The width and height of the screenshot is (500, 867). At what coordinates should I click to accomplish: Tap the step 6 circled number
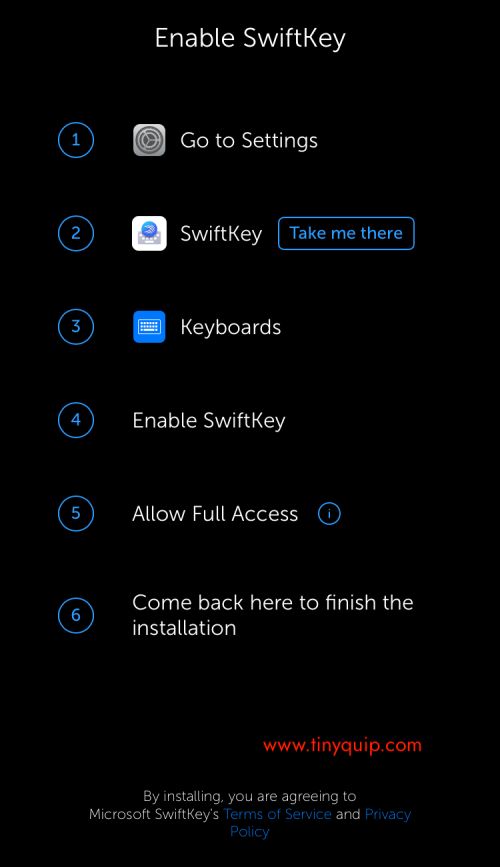(76, 615)
